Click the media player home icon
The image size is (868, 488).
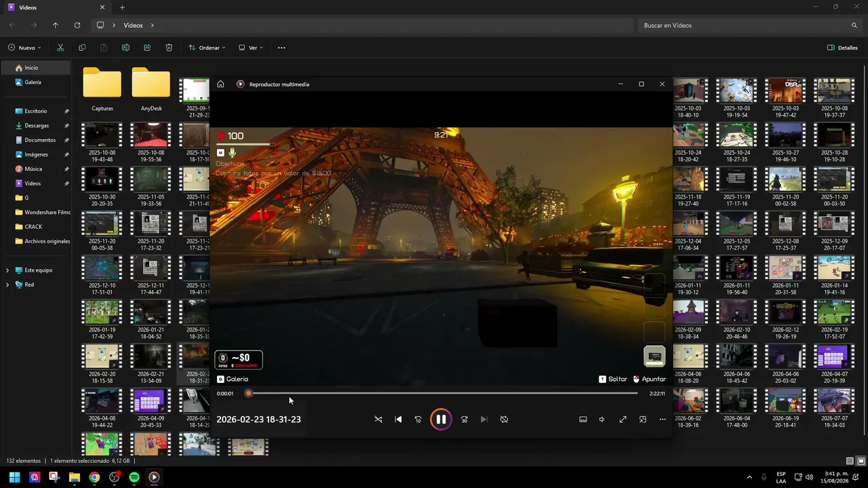pyautogui.click(x=220, y=84)
